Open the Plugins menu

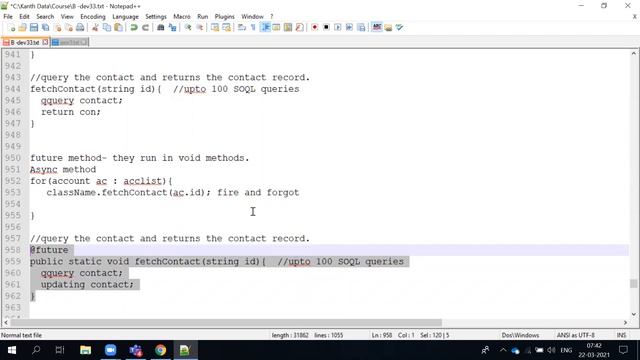(x=224, y=17)
